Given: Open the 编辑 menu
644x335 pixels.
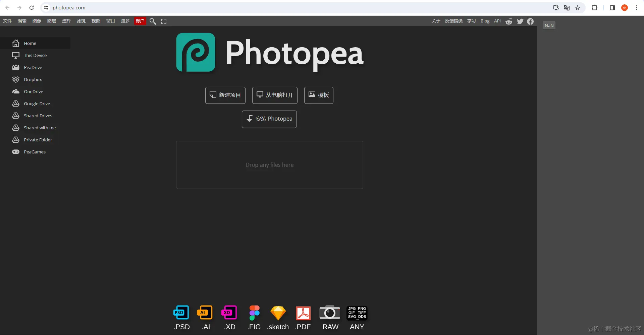Looking at the screenshot, I should coord(22,21).
